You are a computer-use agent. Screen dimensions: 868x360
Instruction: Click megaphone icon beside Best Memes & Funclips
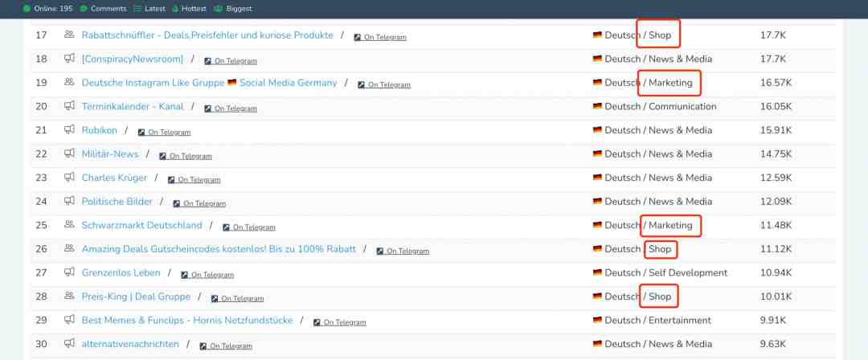[69, 320]
